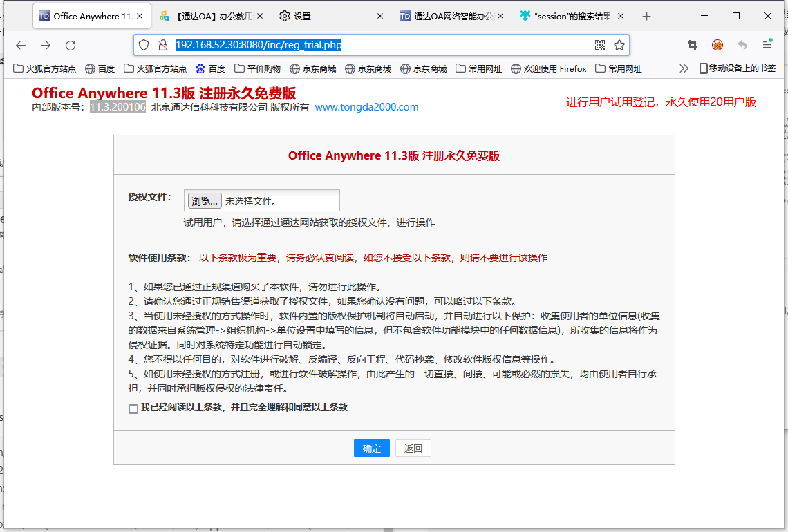Click the red 进行用户试用登记 notice text
This screenshot has width=788, height=532.
point(661,102)
